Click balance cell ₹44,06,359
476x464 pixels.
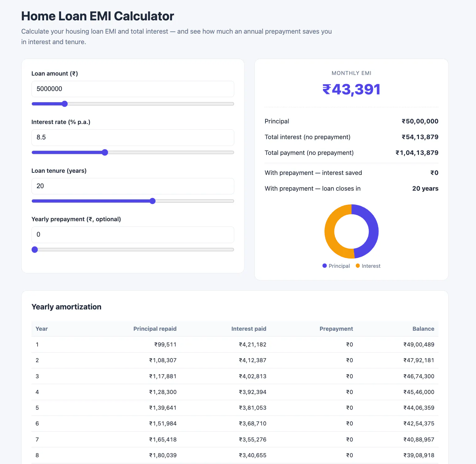[419, 408]
